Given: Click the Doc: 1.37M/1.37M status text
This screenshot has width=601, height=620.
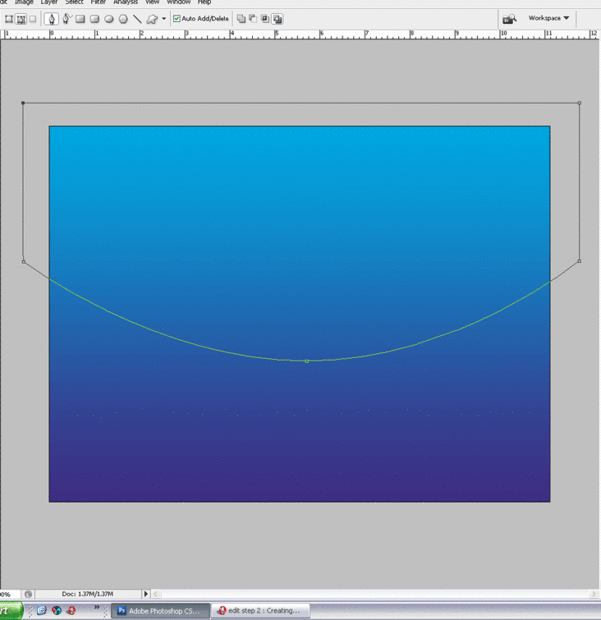Looking at the screenshot, I should [x=87, y=594].
